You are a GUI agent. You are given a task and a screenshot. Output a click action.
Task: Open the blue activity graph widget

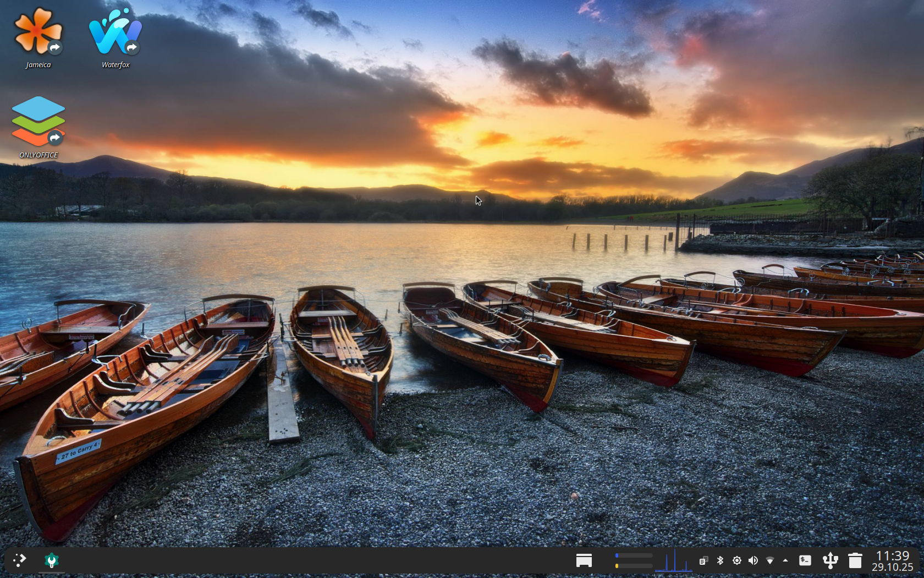coord(674,560)
